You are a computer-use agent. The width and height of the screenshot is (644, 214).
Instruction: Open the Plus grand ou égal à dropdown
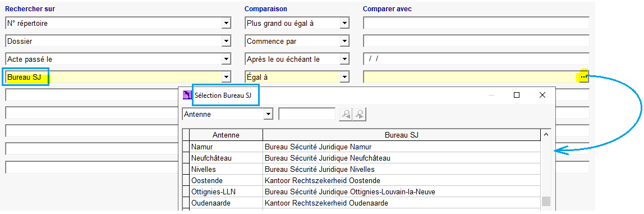click(344, 24)
